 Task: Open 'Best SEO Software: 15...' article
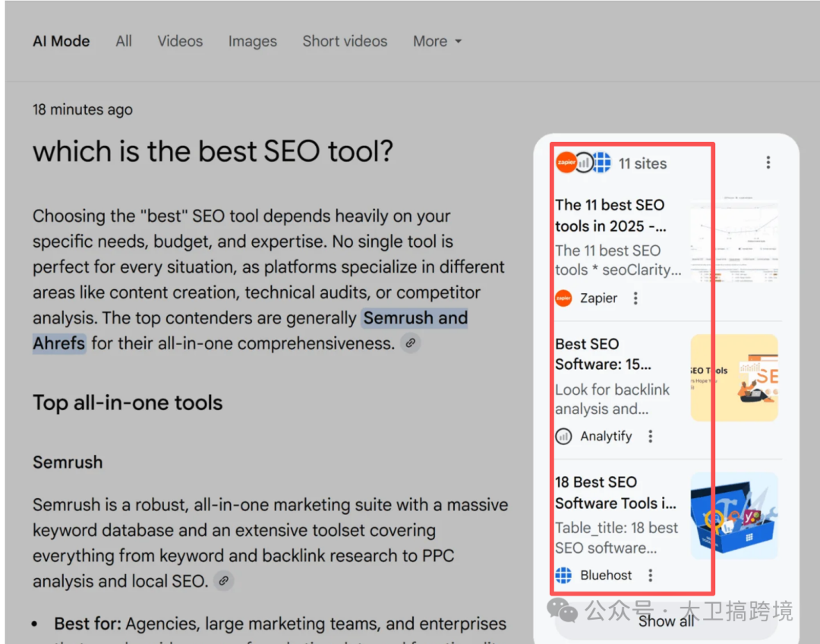coord(603,354)
